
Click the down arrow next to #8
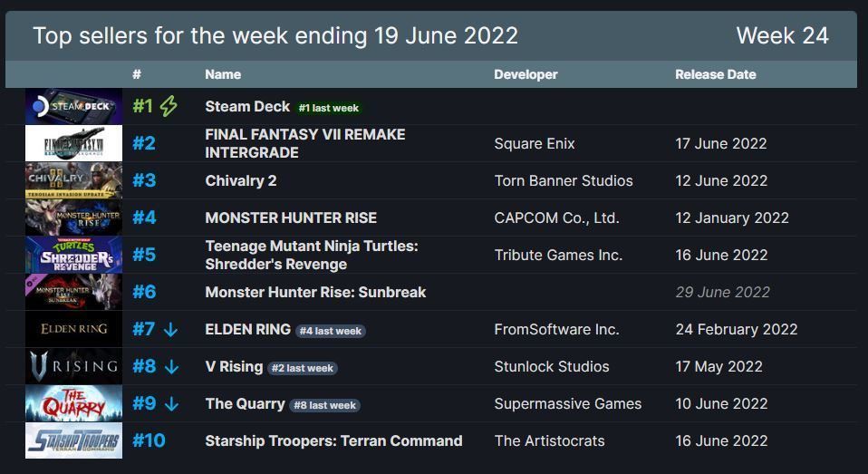(x=171, y=366)
